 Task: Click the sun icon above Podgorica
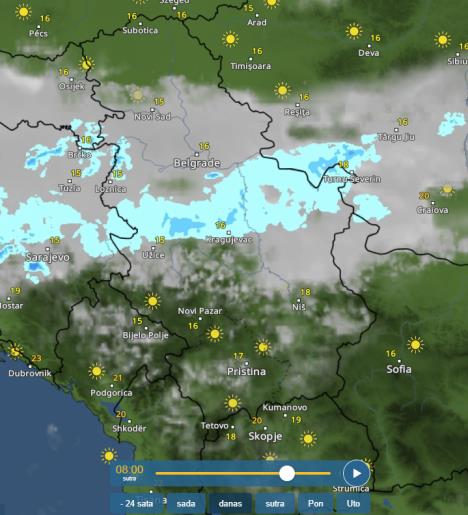point(97,371)
